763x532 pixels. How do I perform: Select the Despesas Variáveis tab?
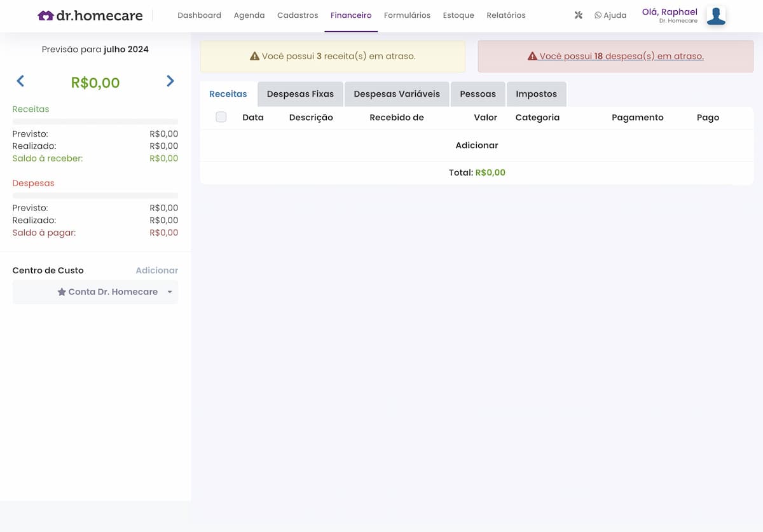397,94
